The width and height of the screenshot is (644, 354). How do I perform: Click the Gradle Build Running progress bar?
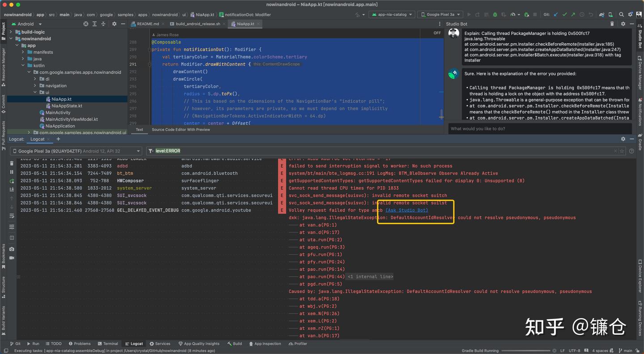[x=526, y=351]
